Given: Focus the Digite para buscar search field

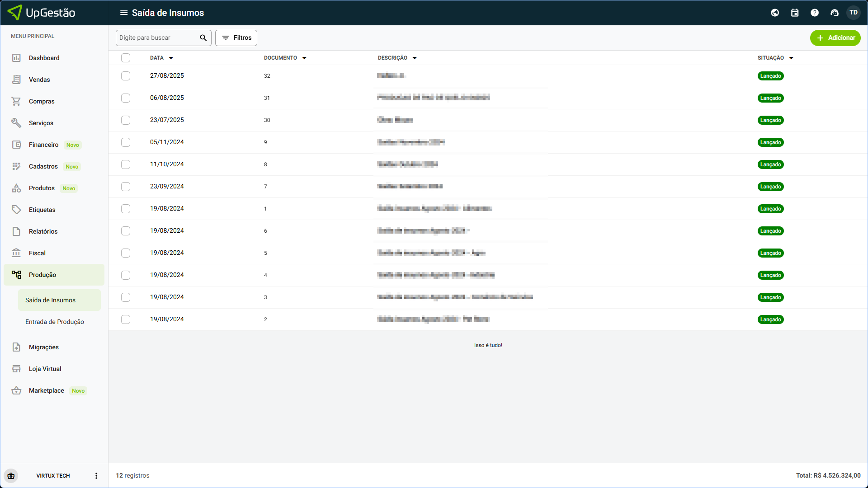Looking at the screenshot, I should (x=157, y=38).
